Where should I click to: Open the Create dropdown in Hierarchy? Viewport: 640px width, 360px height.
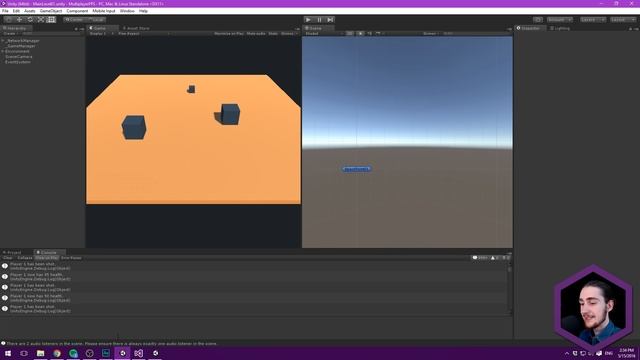pyautogui.click(x=10, y=33)
